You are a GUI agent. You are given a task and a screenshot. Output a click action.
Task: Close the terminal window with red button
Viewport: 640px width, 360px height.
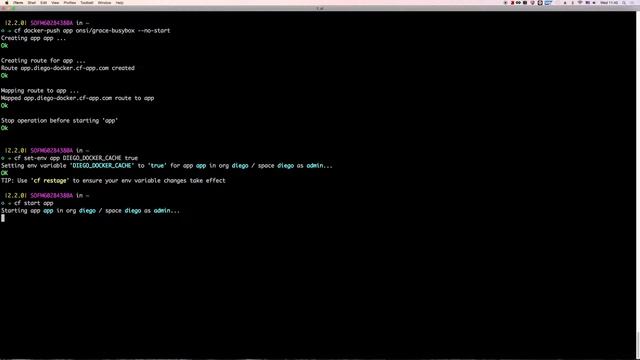4,8
